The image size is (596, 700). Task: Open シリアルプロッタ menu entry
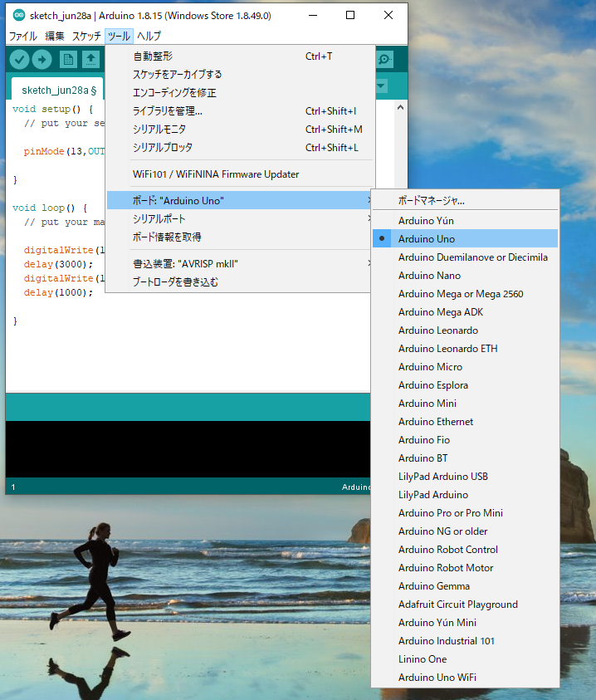pyautogui.click(x=240, y=148)
